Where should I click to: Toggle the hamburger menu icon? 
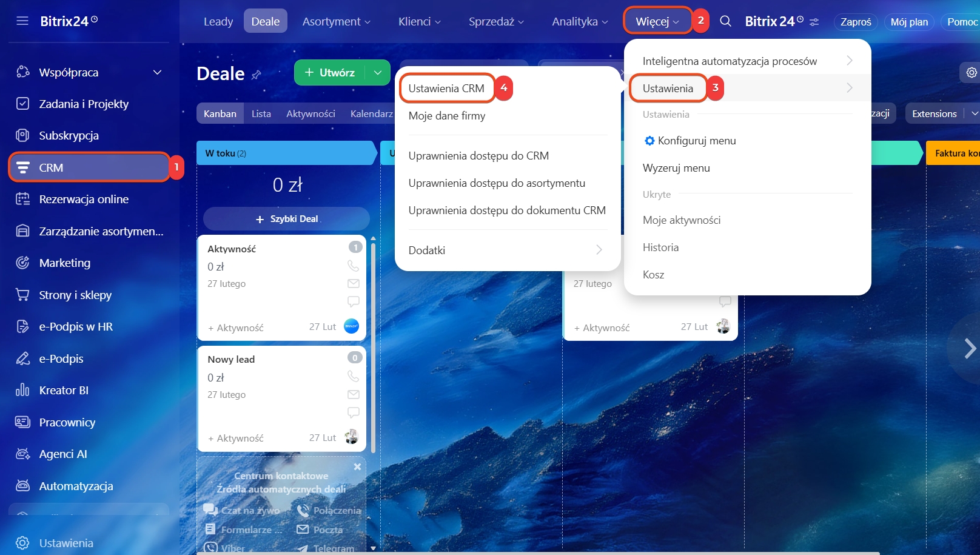[22, 21]
